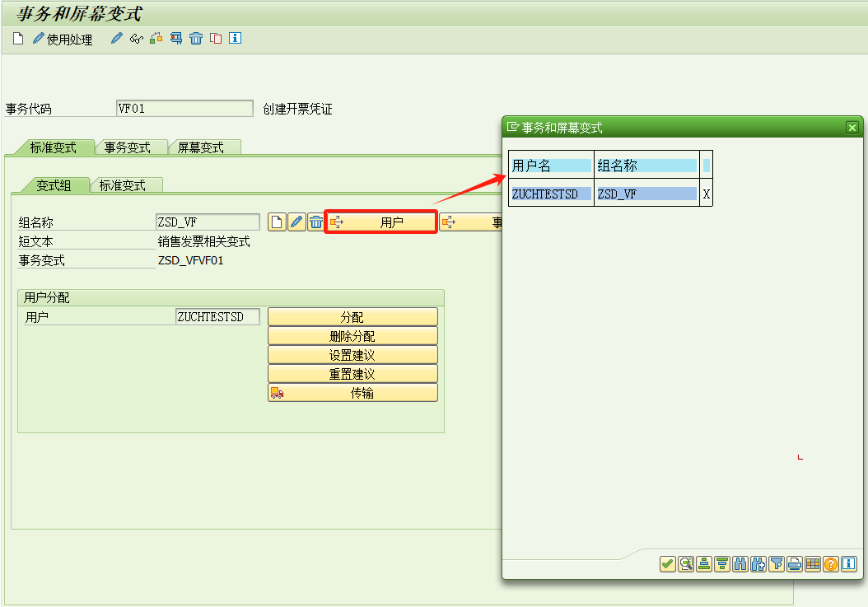Viewport: 868px width, 607px height.
Task: Click the clamp transport icon in main toolbar
Action: (x=176, y=38)
